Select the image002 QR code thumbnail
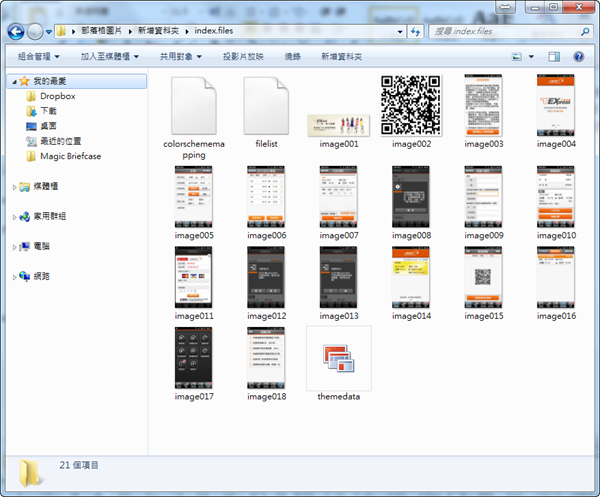Image resolution: width=600 pixels, height=497 pixels. coord(410,105)
